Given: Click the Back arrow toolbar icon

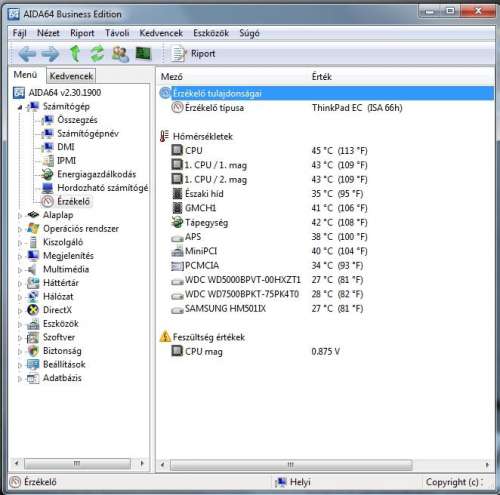Looking at the screenshot, I should click(x=27, y=53).
